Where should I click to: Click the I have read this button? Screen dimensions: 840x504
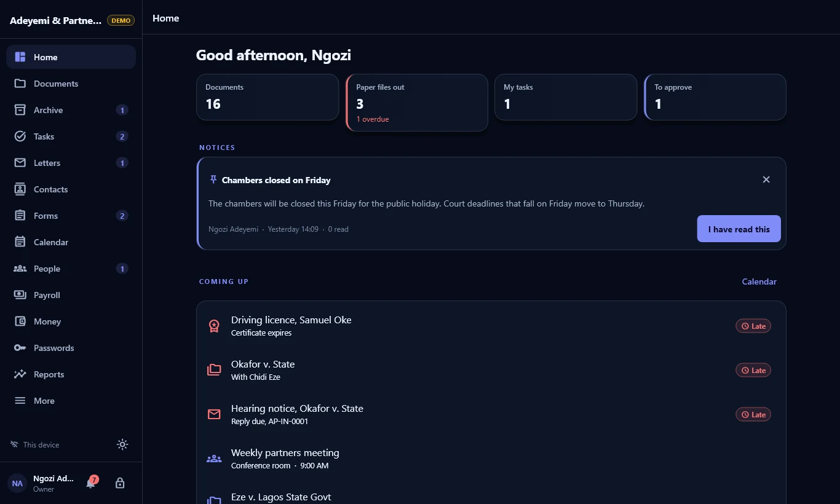coord(739,229)
